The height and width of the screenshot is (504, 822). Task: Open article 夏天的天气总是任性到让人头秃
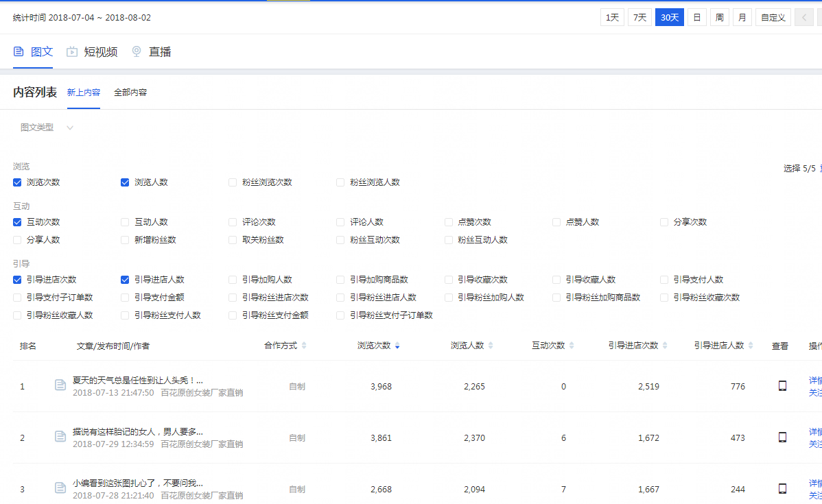137,381
